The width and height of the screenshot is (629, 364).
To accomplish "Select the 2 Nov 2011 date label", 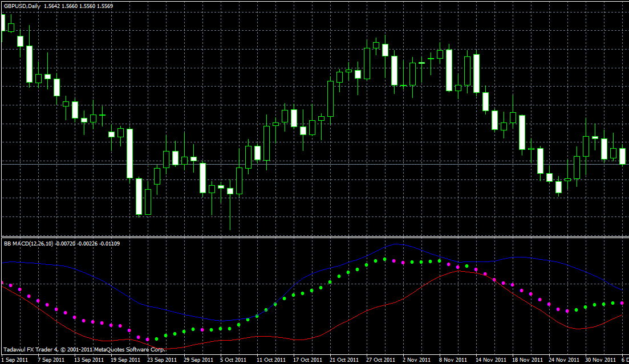I will 416,359.
